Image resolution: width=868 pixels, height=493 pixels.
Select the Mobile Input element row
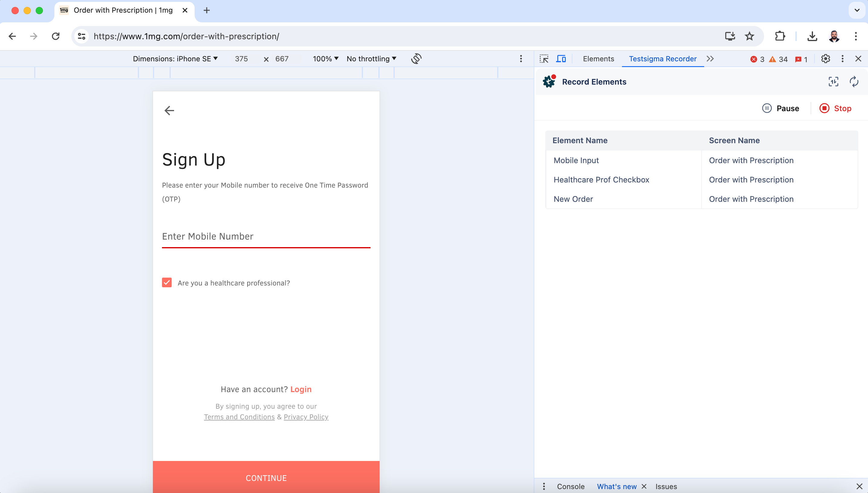click(702, 160)
